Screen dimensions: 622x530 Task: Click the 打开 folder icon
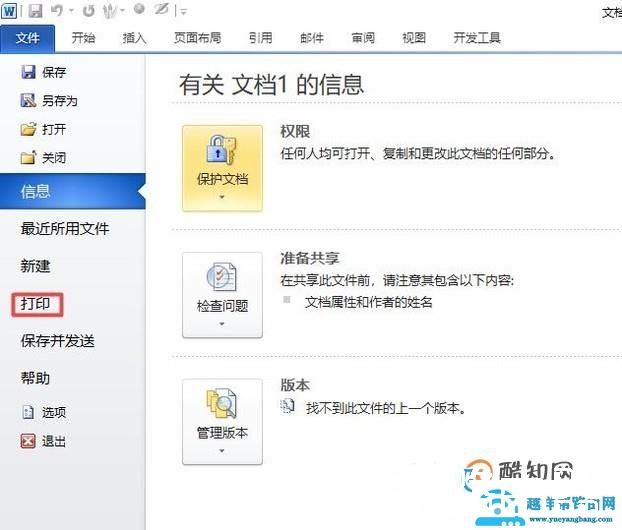[28, 129]
